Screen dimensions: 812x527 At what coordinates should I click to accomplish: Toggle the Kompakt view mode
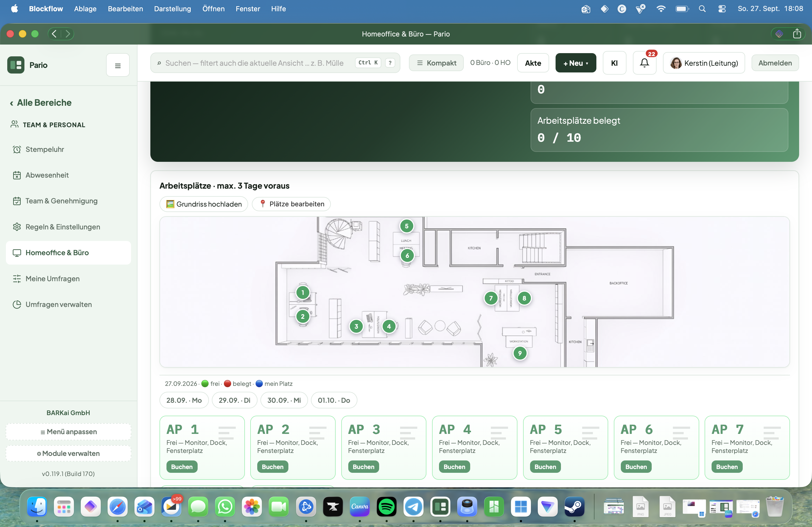point(436,63)
